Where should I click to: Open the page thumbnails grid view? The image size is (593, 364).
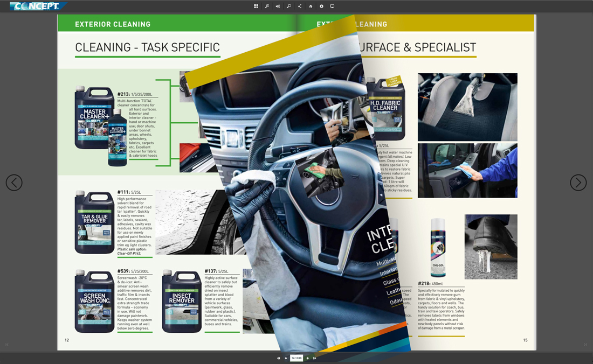[256, 6]
